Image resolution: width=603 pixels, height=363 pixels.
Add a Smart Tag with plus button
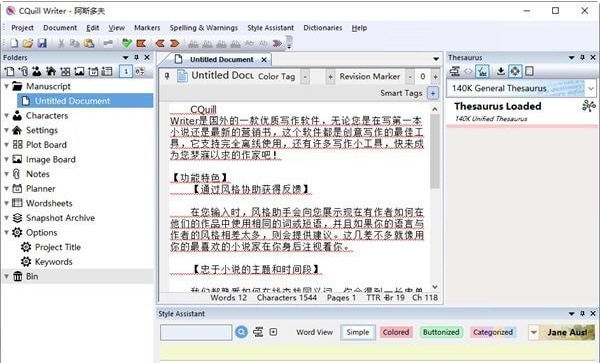[x=433, y=93]
